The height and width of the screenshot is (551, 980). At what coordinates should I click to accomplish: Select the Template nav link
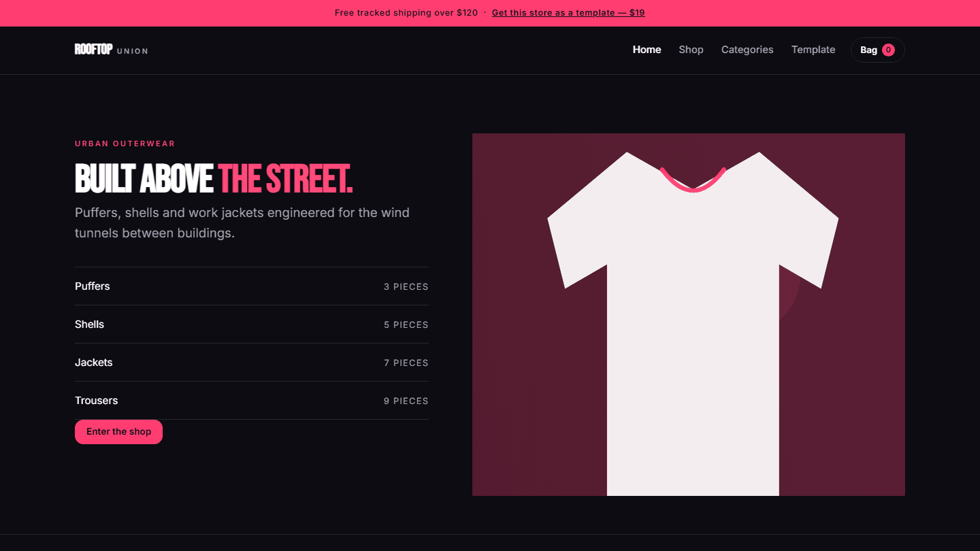coord(813,50)
